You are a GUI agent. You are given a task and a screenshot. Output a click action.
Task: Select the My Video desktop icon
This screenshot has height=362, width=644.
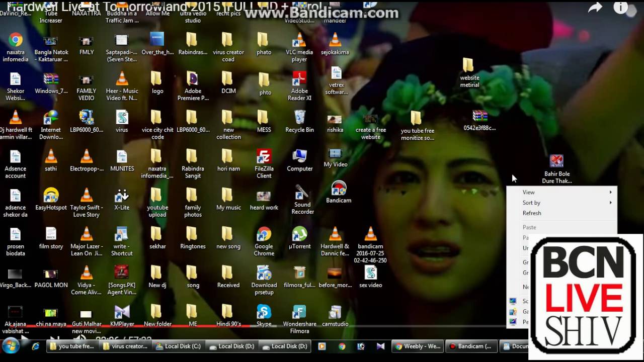pyautogui.click(x=336, y=157)
